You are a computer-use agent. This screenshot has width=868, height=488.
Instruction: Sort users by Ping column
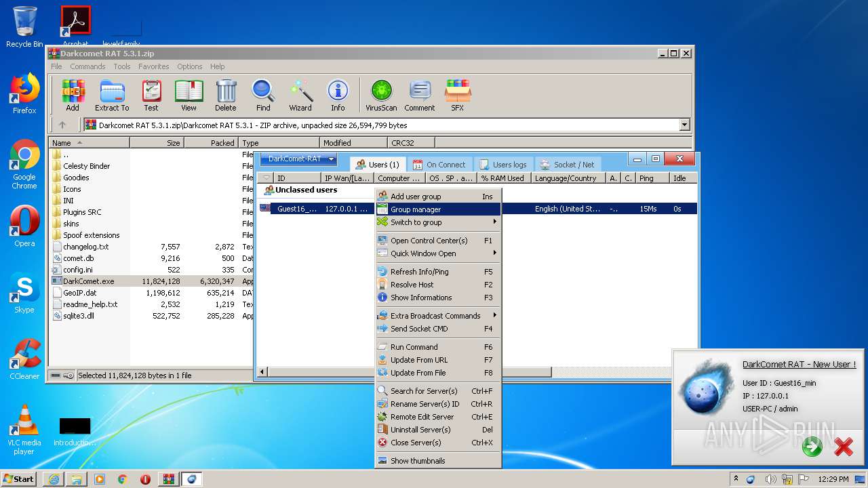click(x=654, y=178)
